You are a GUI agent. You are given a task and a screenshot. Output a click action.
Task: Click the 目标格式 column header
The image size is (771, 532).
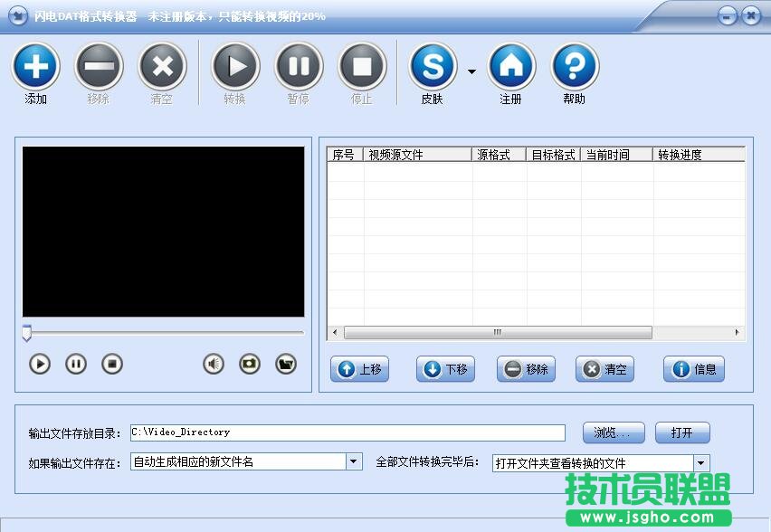pyautogui.click(x=553, y=154)
